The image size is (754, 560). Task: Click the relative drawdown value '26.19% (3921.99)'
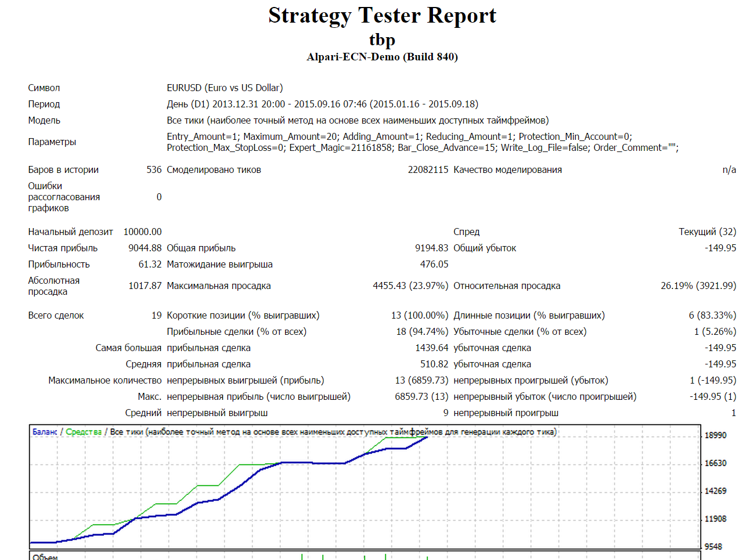[698, 286]
